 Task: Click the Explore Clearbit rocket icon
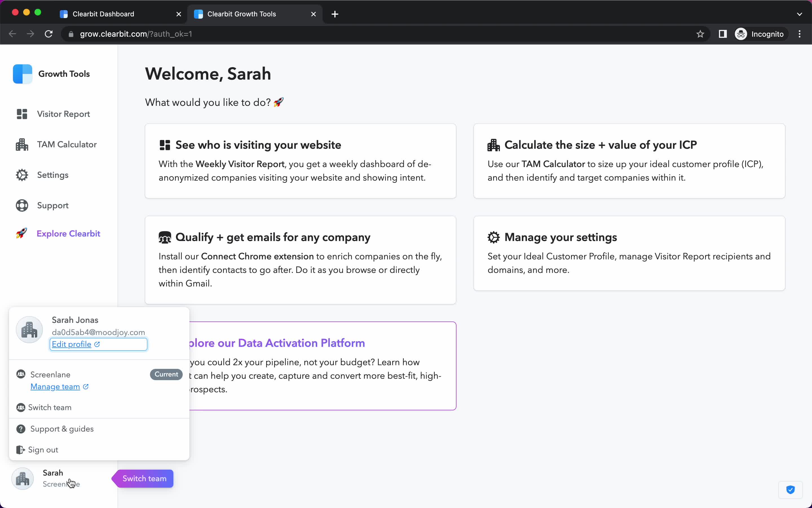(21, 233)
